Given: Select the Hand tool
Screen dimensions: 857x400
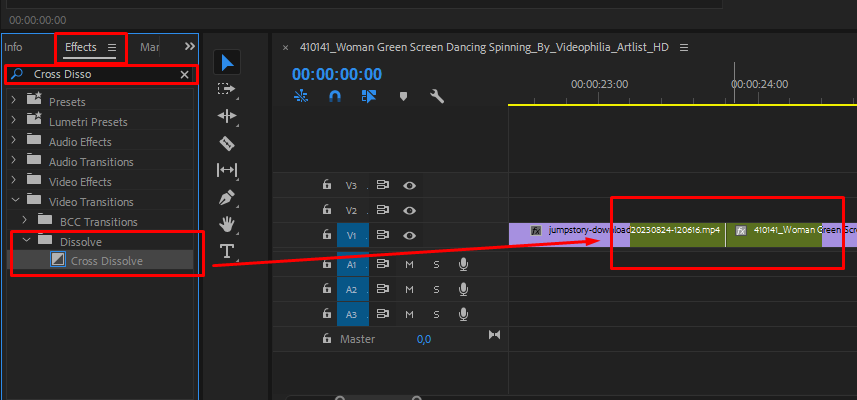Looking at the screenshot, I should pyautogui.click(x=227, y=224).
